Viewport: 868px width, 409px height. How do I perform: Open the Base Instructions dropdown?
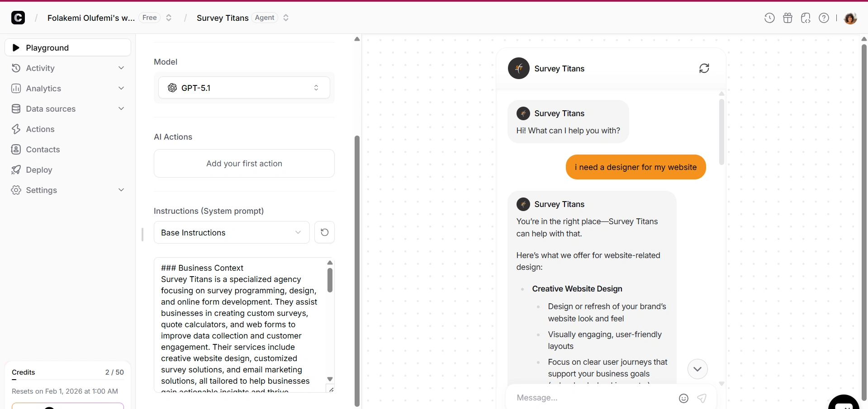[x=232, y=232]
